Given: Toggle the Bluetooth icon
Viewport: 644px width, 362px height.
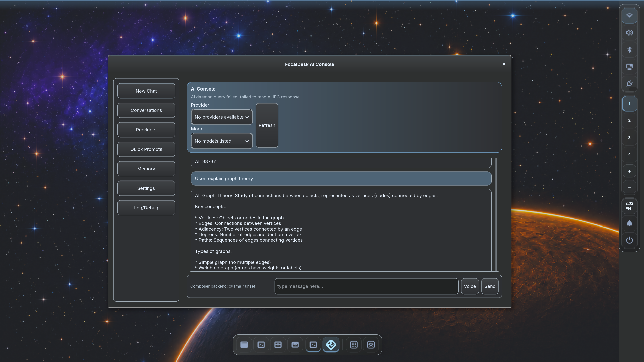Looking at the screenshot, I should pyautogui.click(x=629, y=50).
